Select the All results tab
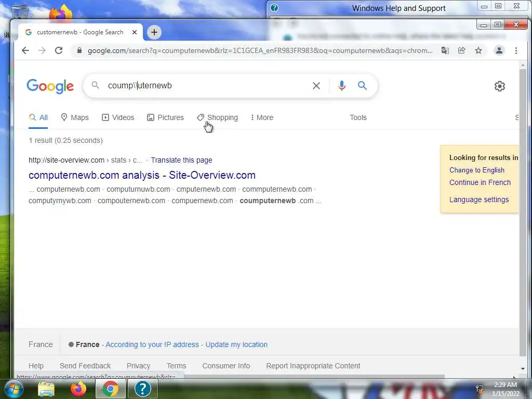 38,117
